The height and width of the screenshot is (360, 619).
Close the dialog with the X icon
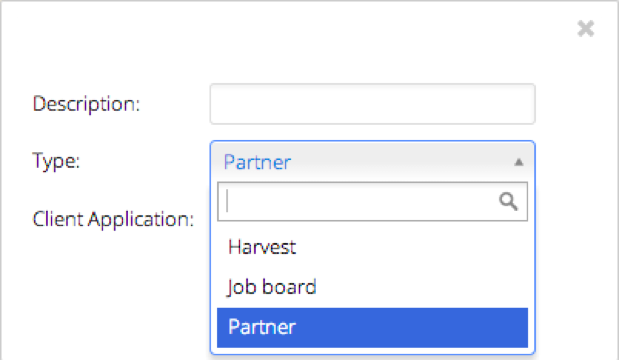[585, 29]
